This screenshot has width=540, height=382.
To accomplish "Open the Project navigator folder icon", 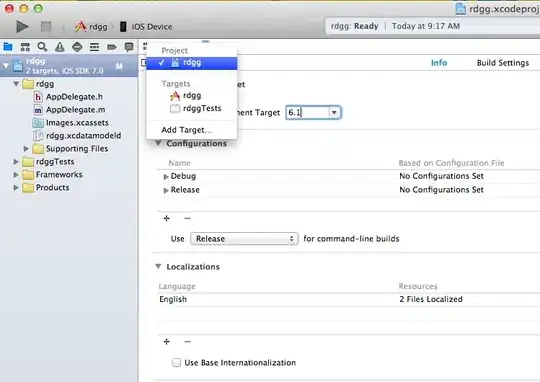I will [8, 47].
